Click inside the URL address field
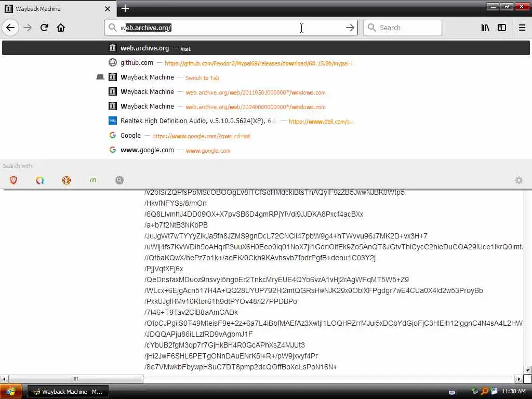The height and width of the screenshot is (399, 532). (x=231, y=28)
